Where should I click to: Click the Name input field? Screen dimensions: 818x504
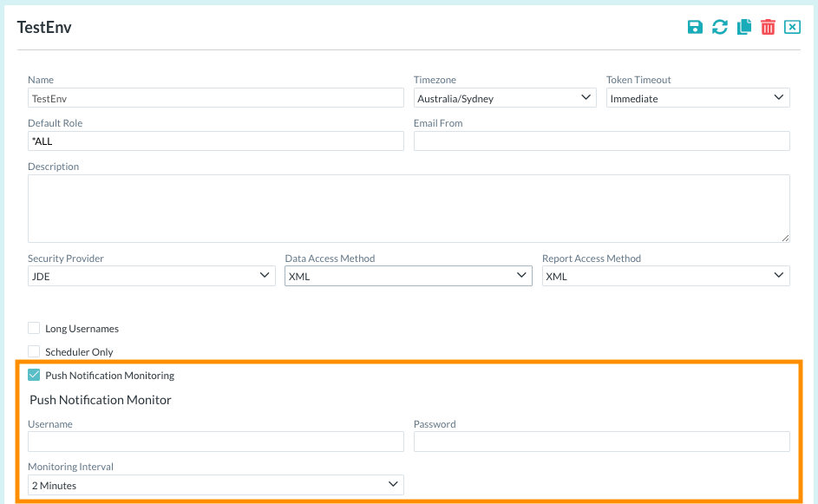pos(215,98)
